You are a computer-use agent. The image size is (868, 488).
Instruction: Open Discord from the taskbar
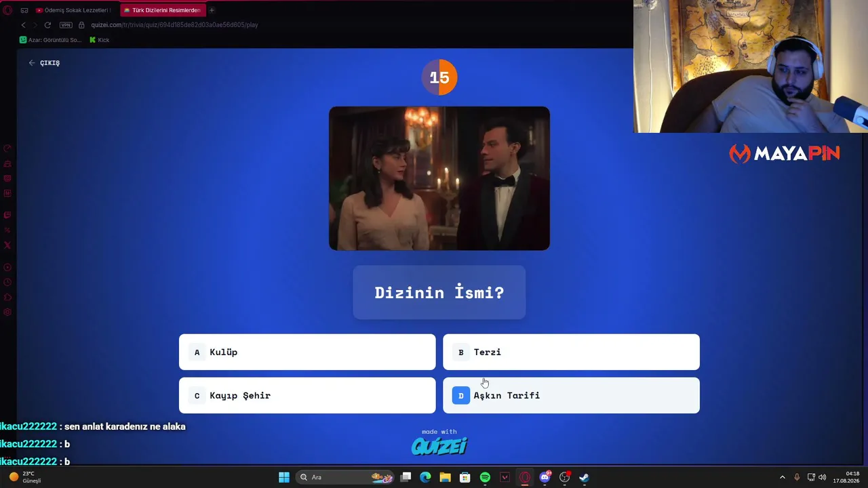pos(545,477)
